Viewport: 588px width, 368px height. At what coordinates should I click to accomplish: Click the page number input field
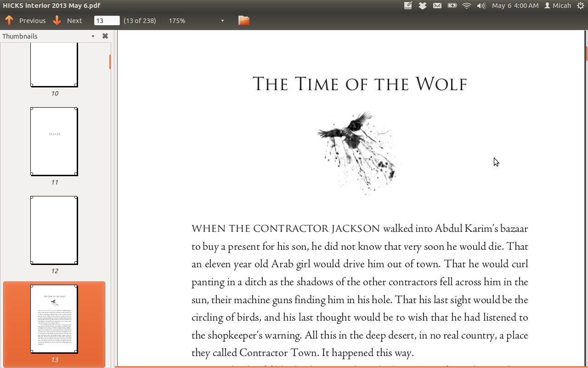coord(107,21)
